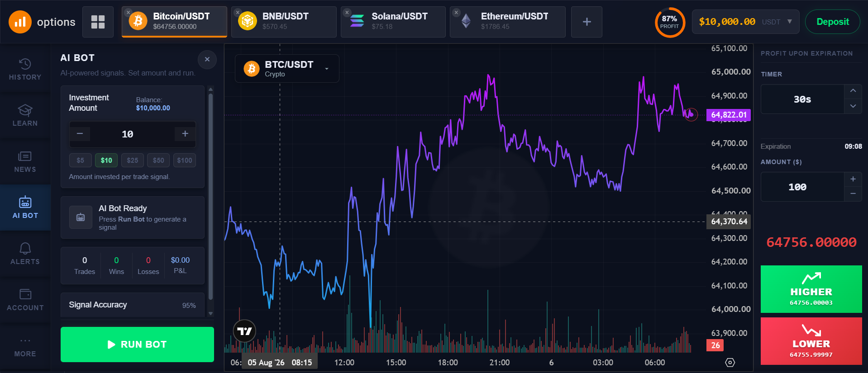Viewport: 868px width, 373px height.
Task: Click the Run Bot button
Action: pos(137,345)
